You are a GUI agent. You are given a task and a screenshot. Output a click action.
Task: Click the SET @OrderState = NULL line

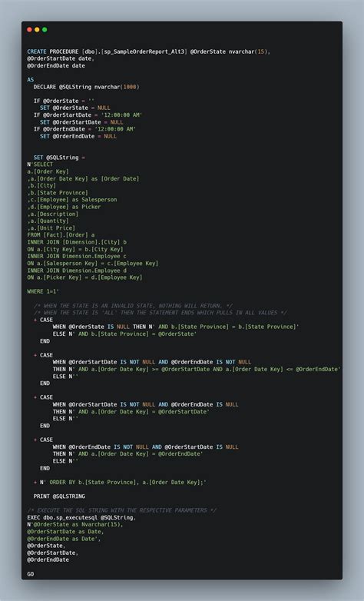click(75, 108)
